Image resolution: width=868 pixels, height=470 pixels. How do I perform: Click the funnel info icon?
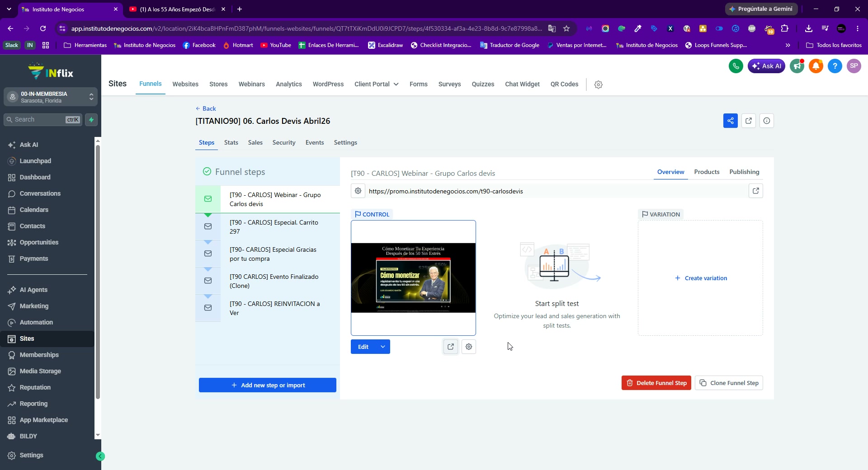[767, 121]
